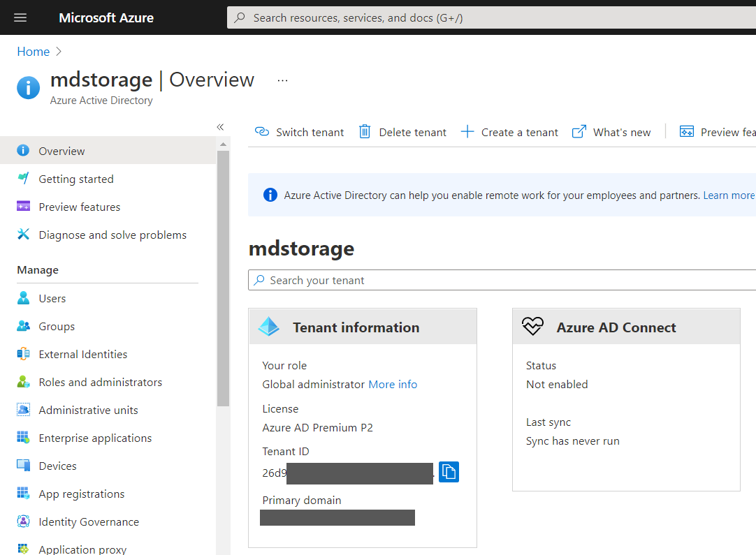Go to Enterprise applications
This screenshot has height=555, width=756.
coord(108,438)
